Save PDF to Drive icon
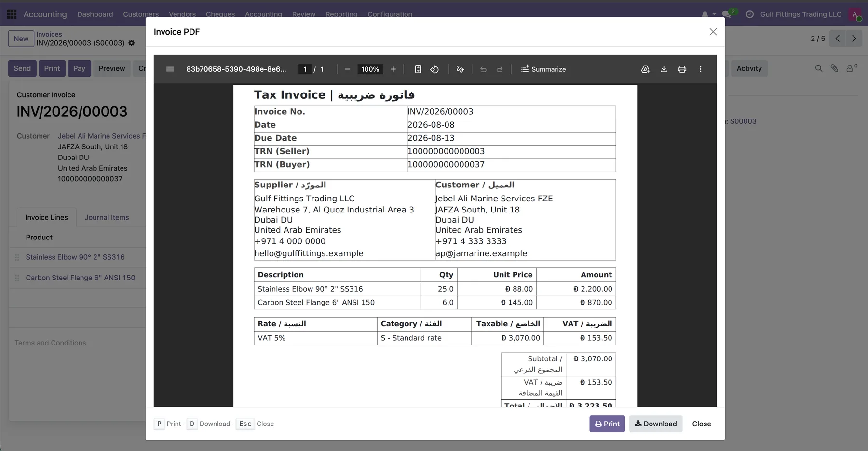This screenshot has width=868, height=451. point(645,69)
